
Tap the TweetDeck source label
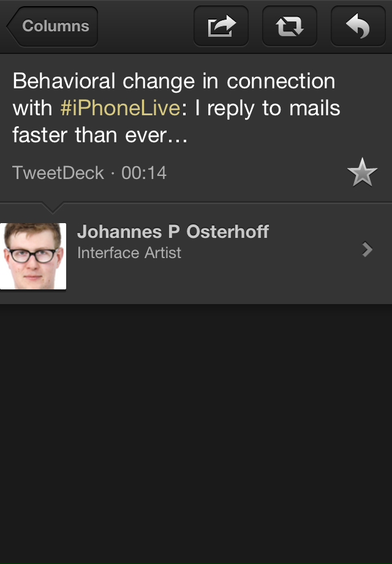(x=58, y=173)
